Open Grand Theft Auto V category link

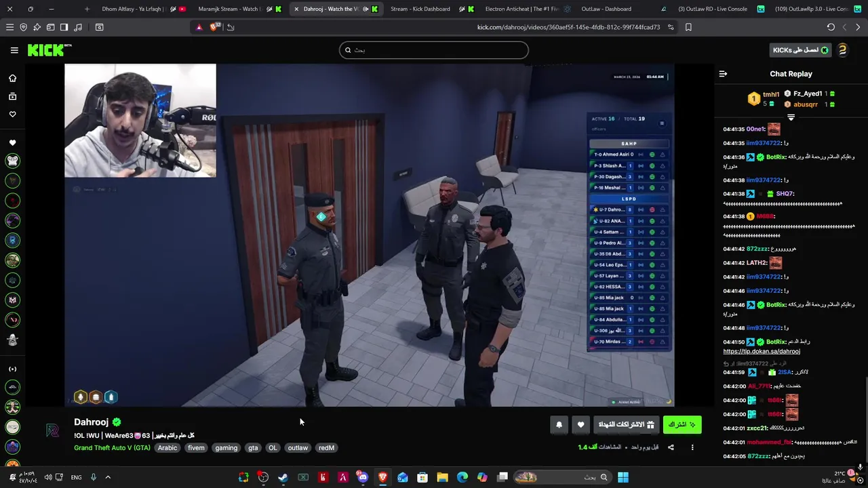click(x=112, y=448)
